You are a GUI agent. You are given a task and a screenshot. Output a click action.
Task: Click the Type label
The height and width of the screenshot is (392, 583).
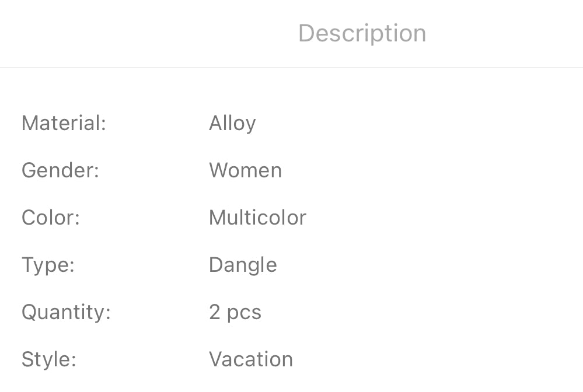pos(48,265)
